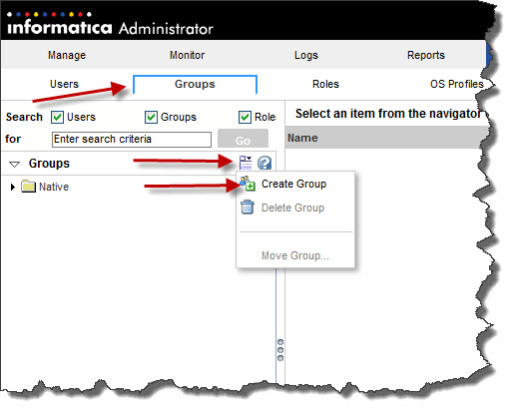Open the Roles tab
This screenshot has height=420, width=519.
click(x=325, y=84)
